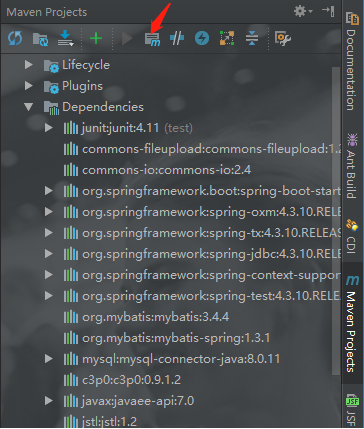The width and height of the screenshot is (364, 429).
Task: Click Generate Sources and Update Folders icon
Action: click(40, 39)
